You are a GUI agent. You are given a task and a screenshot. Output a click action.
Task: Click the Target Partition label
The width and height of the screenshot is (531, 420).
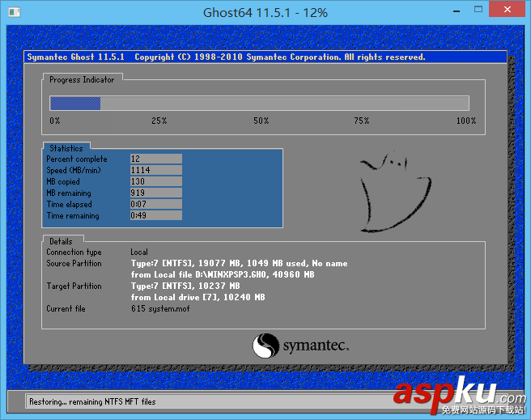(x=74, y=286)
